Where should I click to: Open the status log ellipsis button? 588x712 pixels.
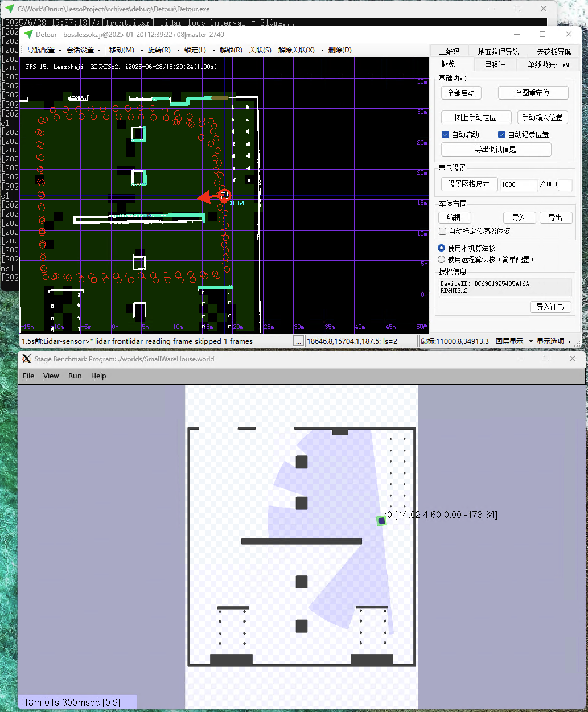(298, 341)
